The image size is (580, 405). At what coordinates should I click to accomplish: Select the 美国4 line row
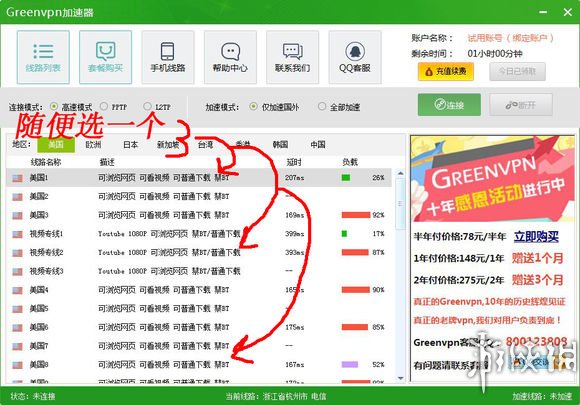pyautogui.click(x=199, y=290)
